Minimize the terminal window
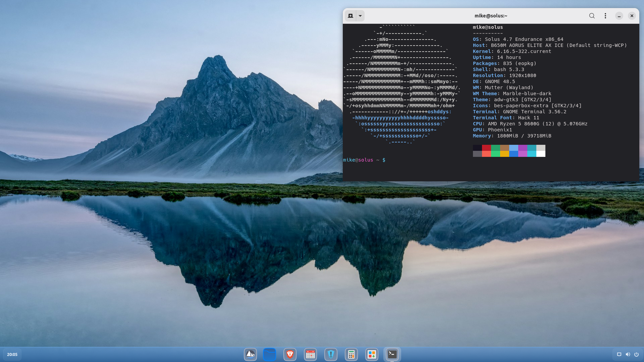This screenshot has width=644, height=362. [x=619, y=16]
